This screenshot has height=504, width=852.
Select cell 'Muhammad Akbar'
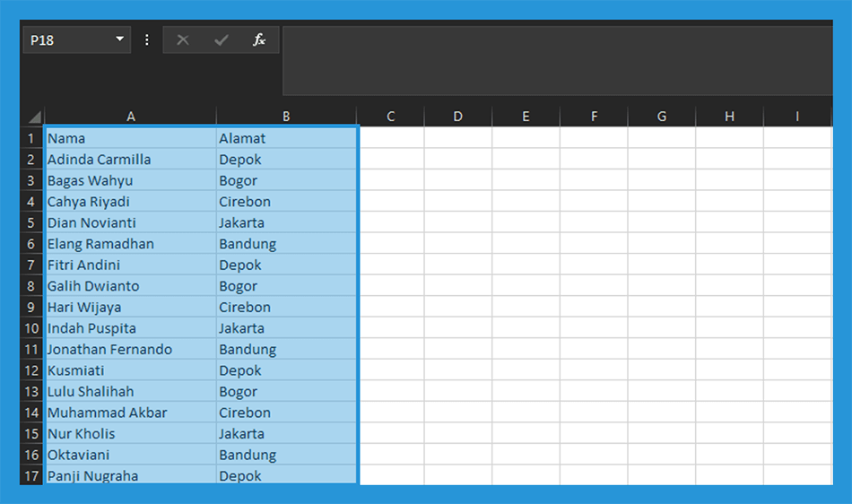[130, 413]
